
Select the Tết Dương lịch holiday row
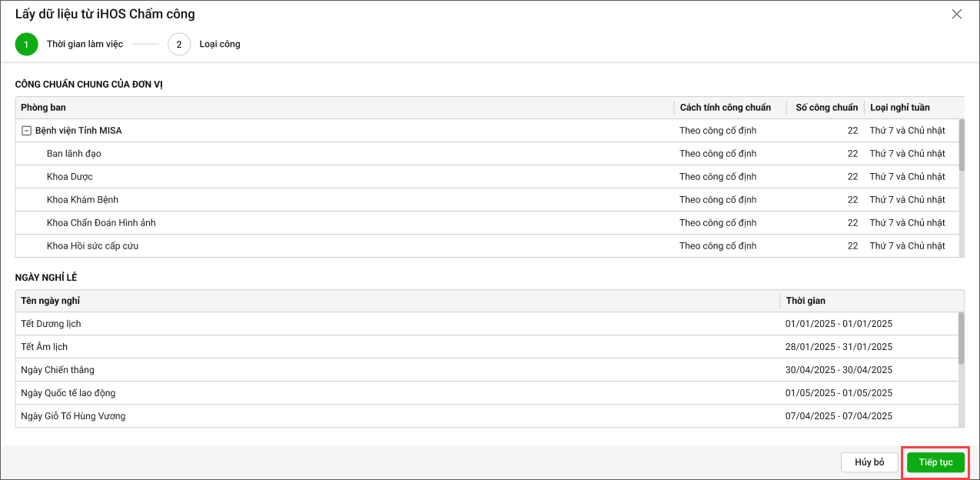(x=51, y=324)
